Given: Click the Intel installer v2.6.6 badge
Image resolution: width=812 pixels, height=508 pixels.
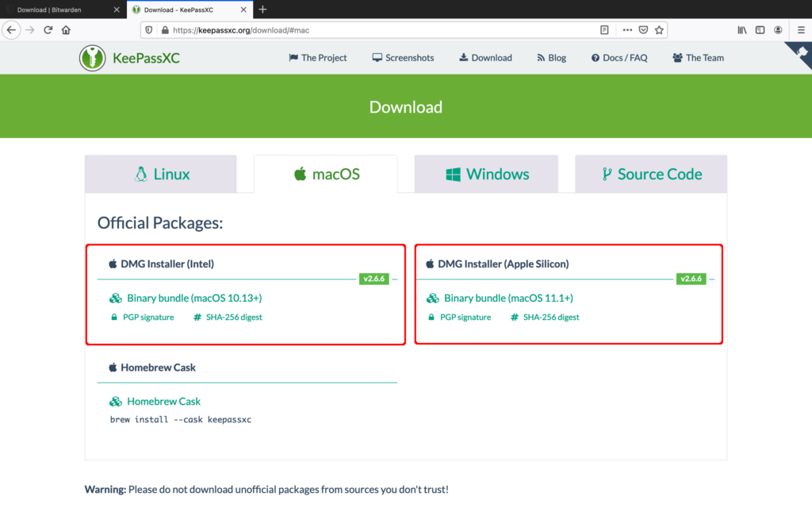Looking at the screenshot, I should coord(374,279).
